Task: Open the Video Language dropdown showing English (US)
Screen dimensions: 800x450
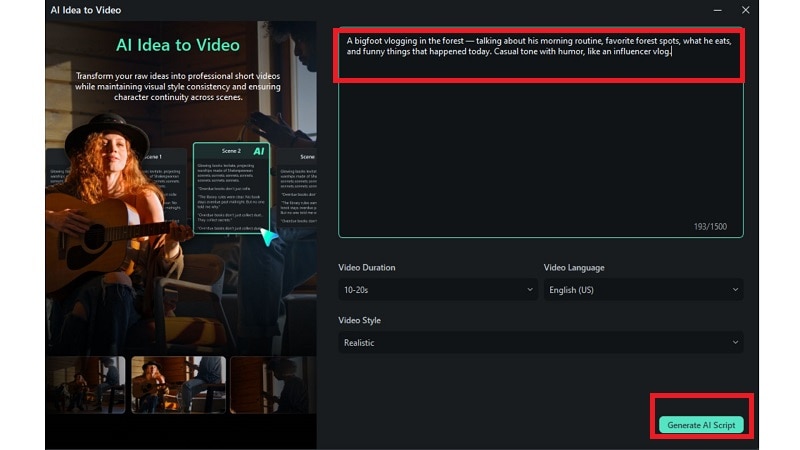Action: [643, 290]
